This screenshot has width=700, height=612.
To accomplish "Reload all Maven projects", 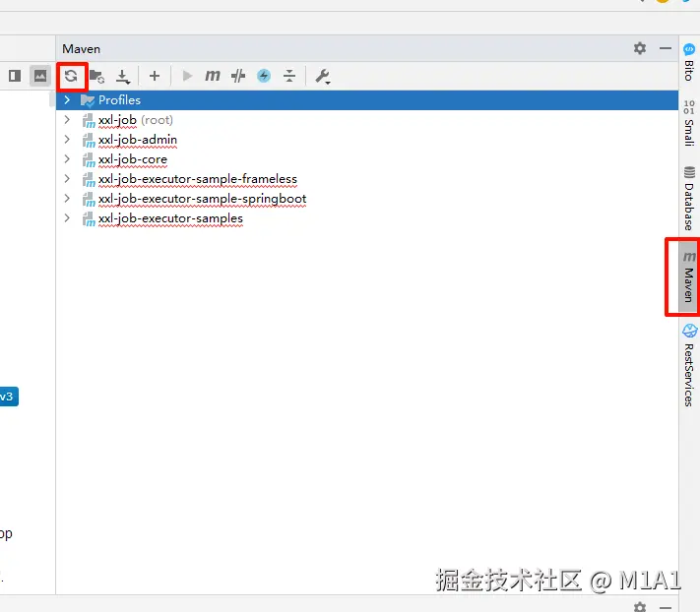I will click(x=71, y=76).
